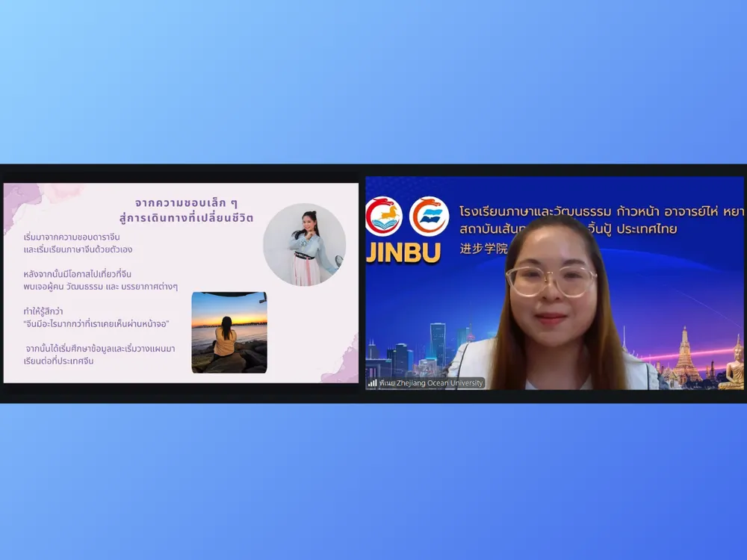Click the quoted line 'จีนมีอะไรมากกว่าที่เราเคยเห็นผ่านหน้าจอ'
This screenshot has height=560, width=747.
tap(96, 324)
